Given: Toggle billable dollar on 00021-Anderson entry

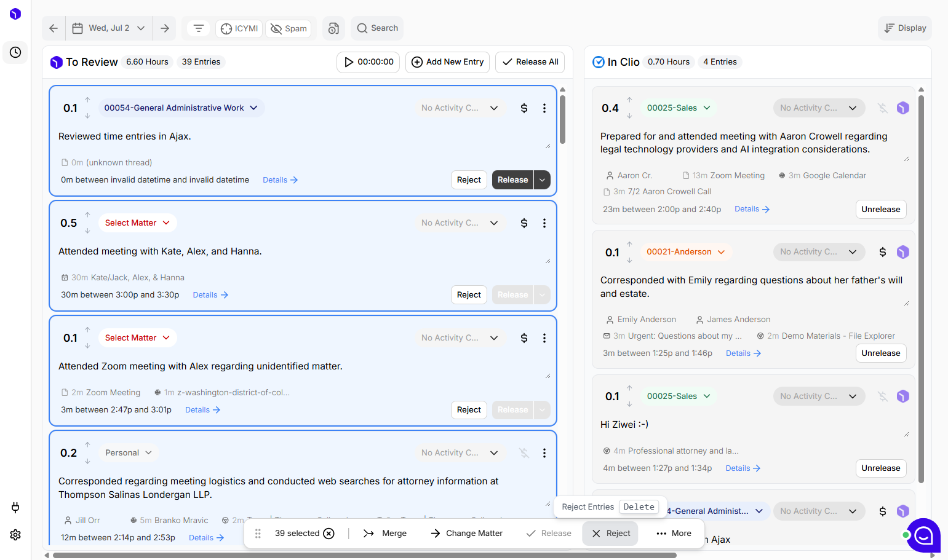Looking at the screenshot, I should (883, 252).
